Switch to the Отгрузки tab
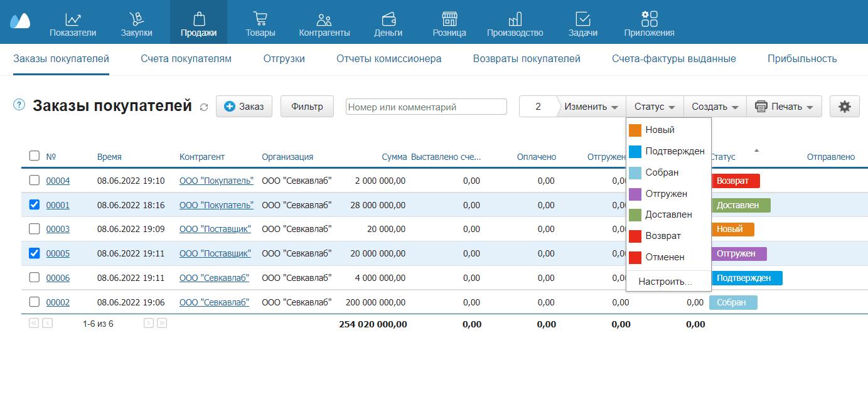868x407 pixels. [284, 59]
